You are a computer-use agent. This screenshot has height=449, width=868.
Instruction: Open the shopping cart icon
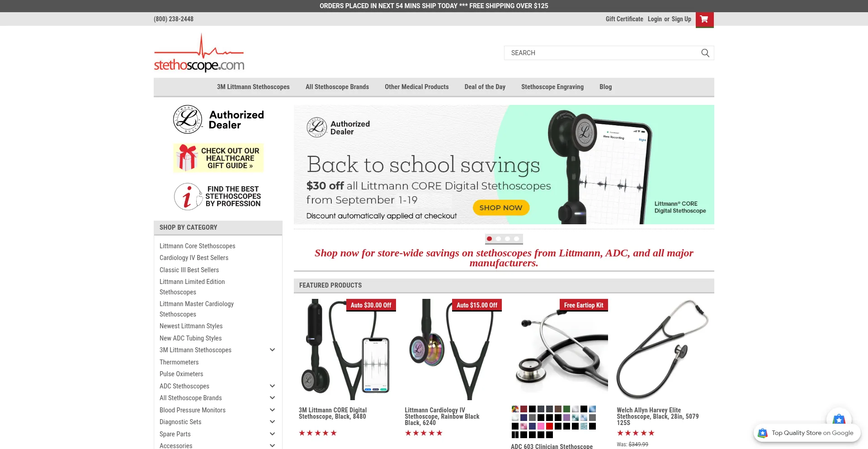point(704,19)
